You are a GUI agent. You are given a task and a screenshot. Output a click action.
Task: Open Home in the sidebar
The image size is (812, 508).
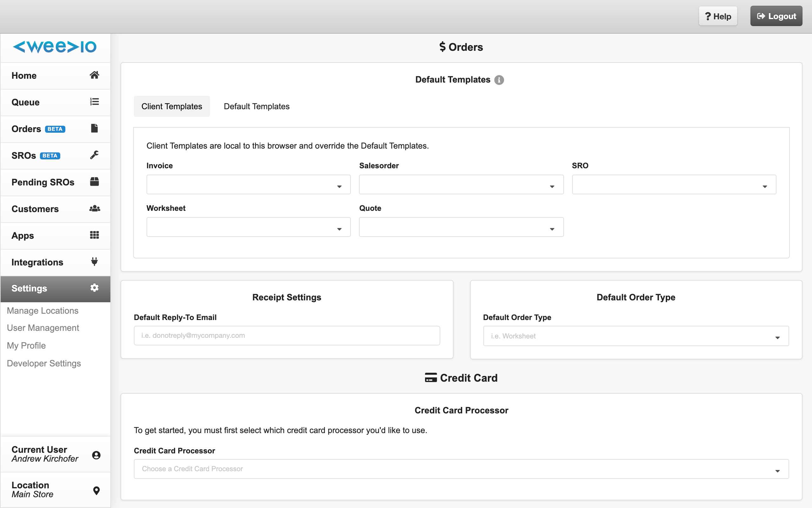pyautogui.click(x=56, y=76)
